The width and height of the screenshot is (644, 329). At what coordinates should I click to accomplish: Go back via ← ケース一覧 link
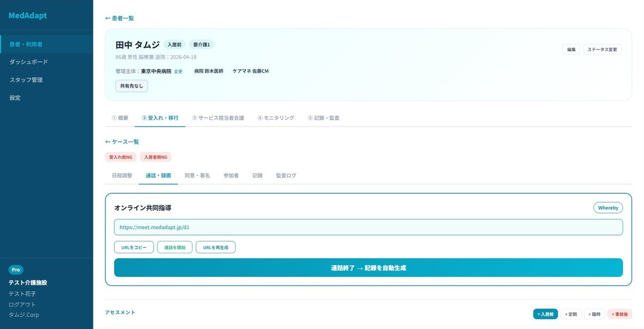click(122, 142)
